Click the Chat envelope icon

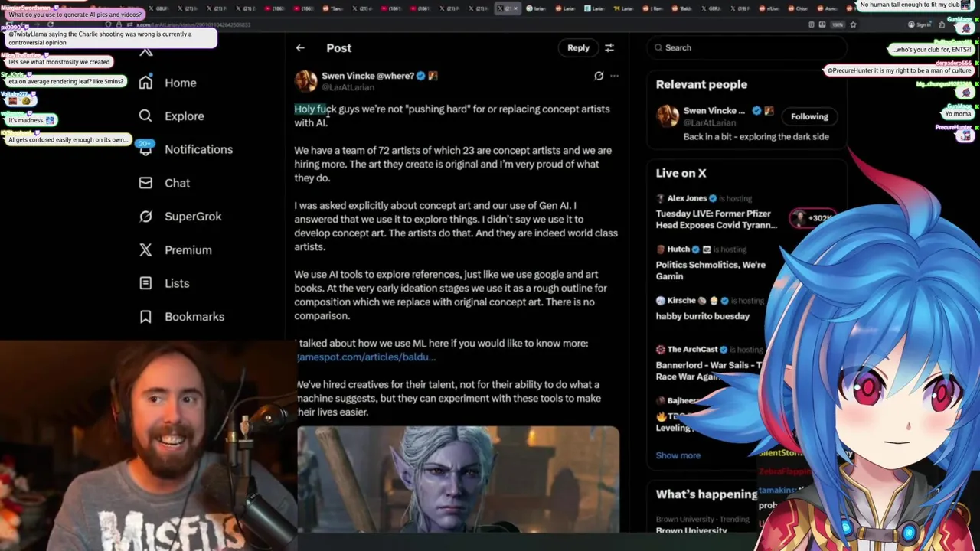pos(145,183)
